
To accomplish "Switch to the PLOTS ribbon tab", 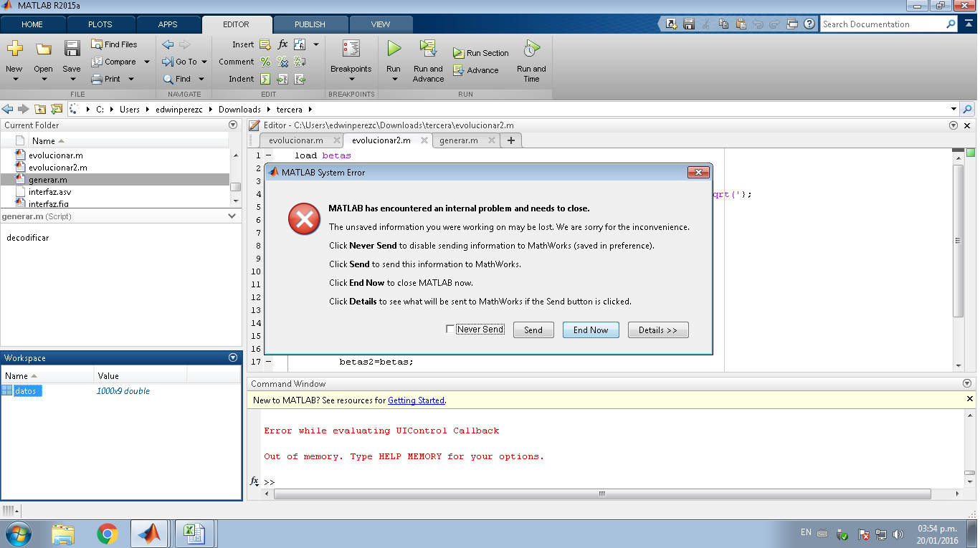I will click(100, 24).
